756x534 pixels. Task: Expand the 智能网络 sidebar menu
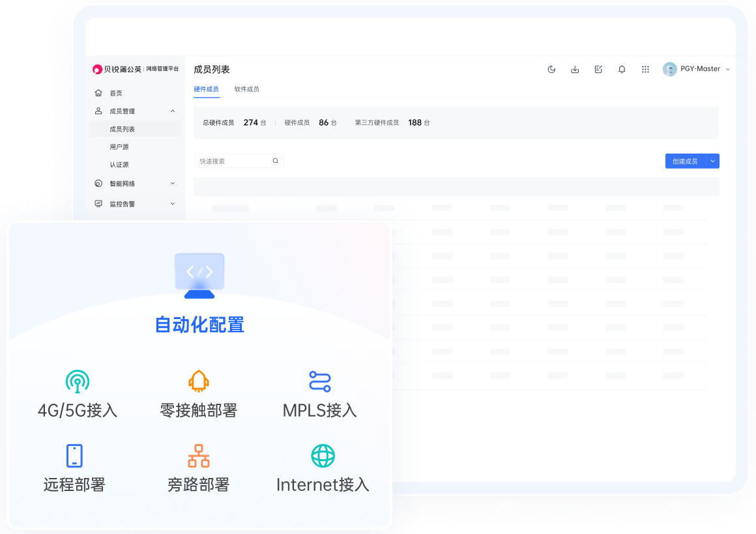[173, 184]
